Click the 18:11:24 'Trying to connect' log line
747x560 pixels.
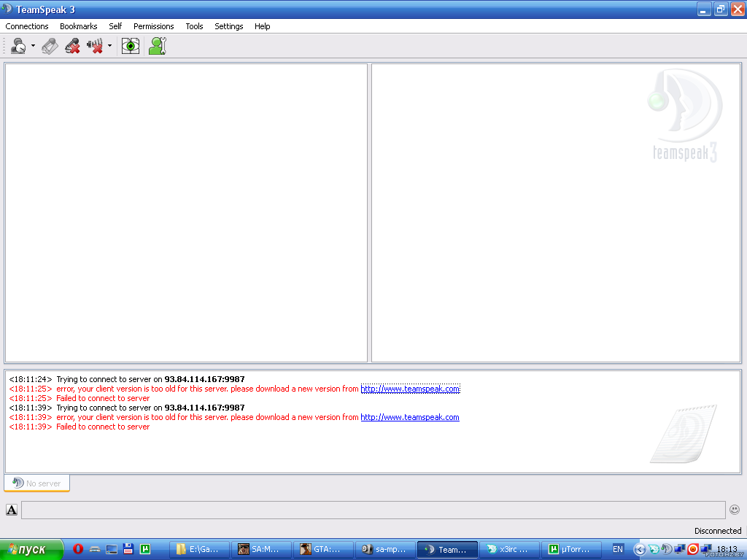(x=127, y=379)
